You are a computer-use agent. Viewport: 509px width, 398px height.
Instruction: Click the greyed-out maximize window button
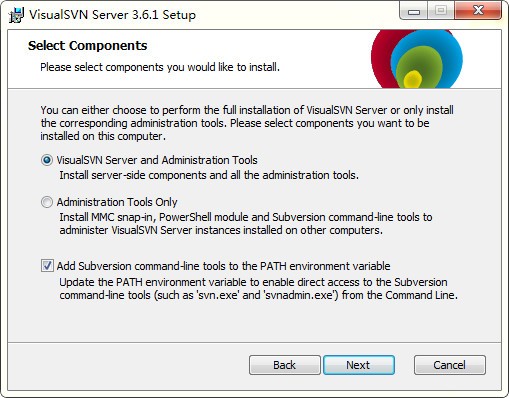pos(441,11)
